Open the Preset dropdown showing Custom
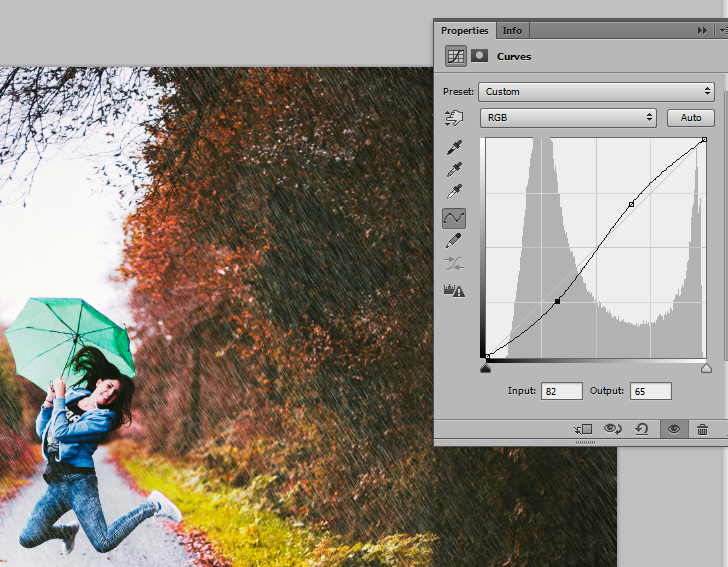The height and width of the screenshot is (567, 728). 596,92
